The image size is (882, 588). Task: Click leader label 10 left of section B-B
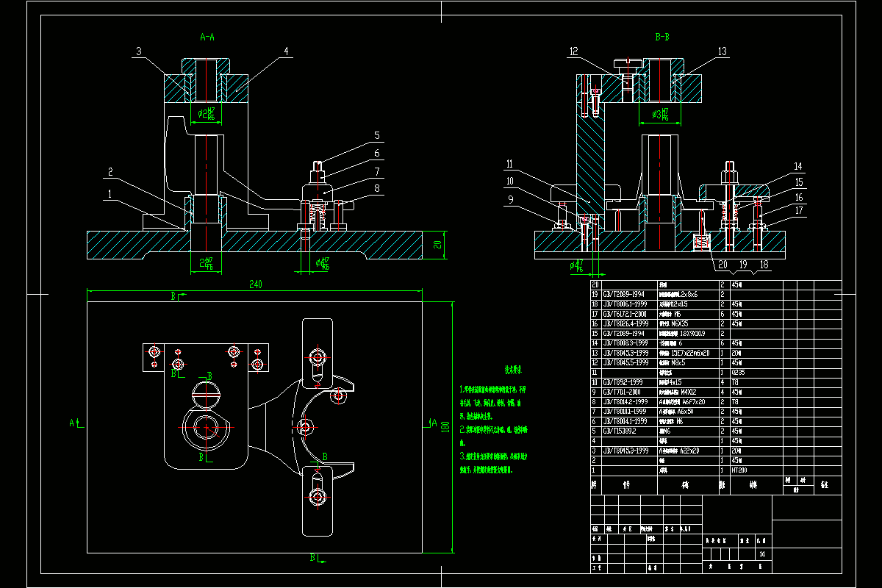[510, 180]
